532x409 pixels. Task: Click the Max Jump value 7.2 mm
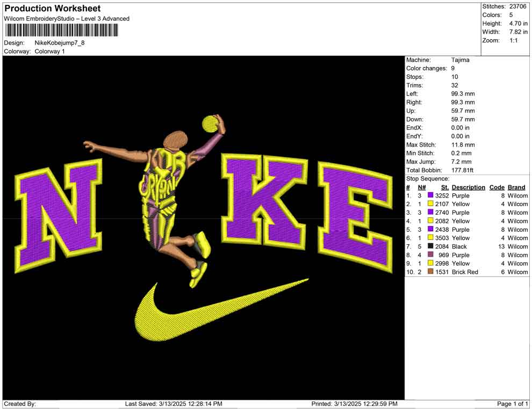[461, 162]
